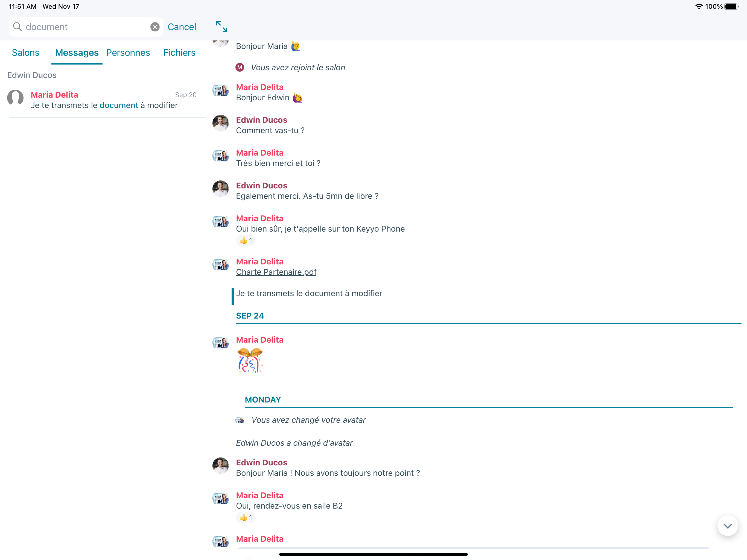Tap Edwin avatar beside Egalement merci message
This screenshot has height=560, width=747.
point(221,188)
